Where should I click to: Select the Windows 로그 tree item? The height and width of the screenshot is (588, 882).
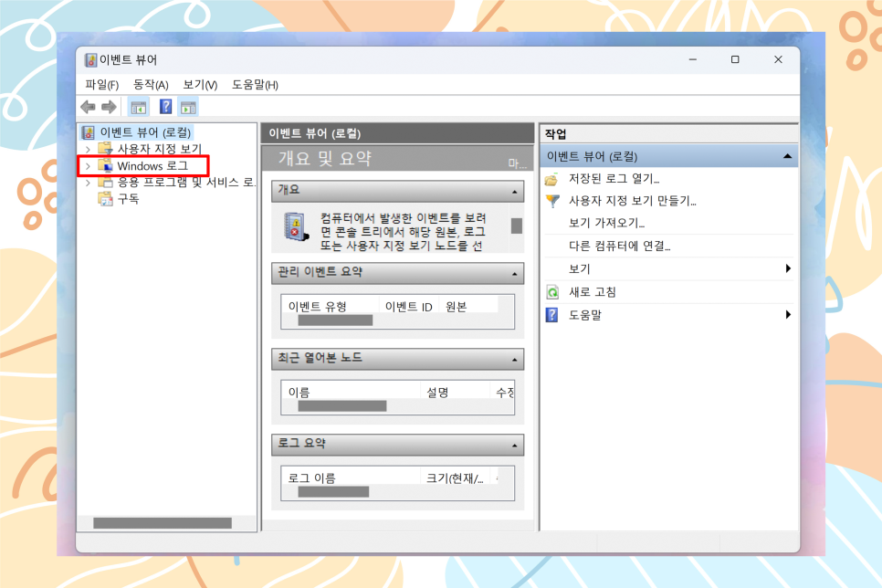pos(152,166)
